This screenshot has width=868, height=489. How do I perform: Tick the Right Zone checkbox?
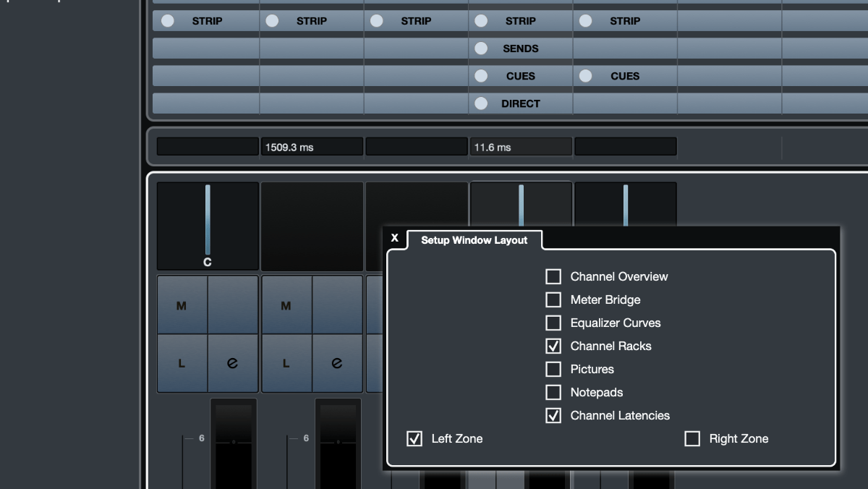tap(692, 438)
